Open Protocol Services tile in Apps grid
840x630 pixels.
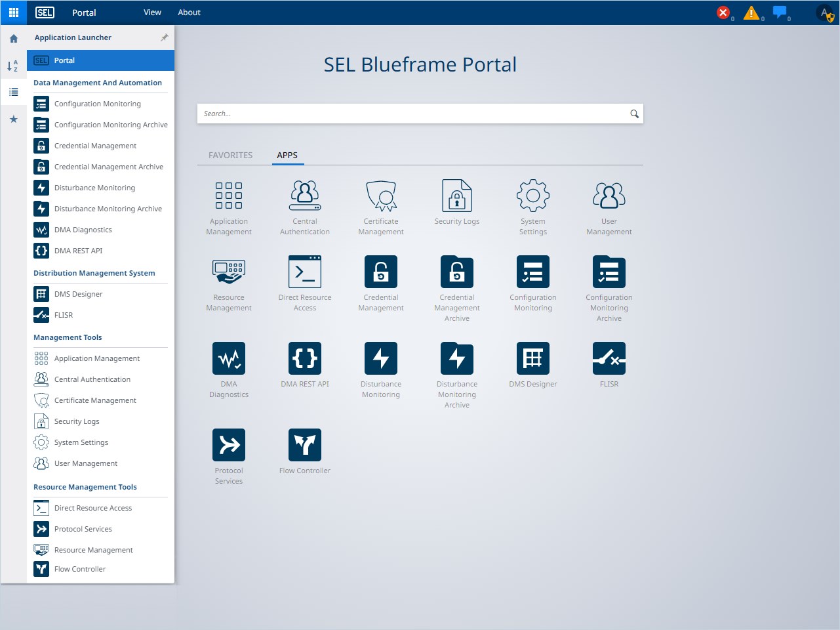(229, 457)
